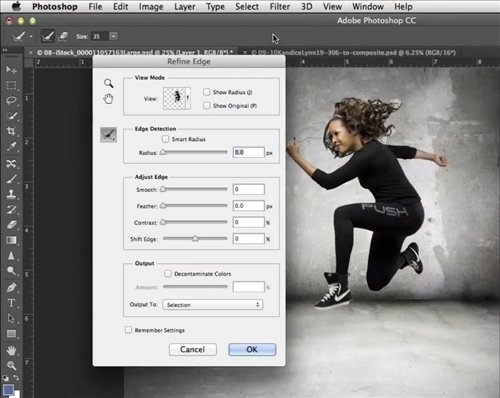This screenshot has width=500, height=398.
Task: Check Remember Settings option
Action: (x=128, y=330)
